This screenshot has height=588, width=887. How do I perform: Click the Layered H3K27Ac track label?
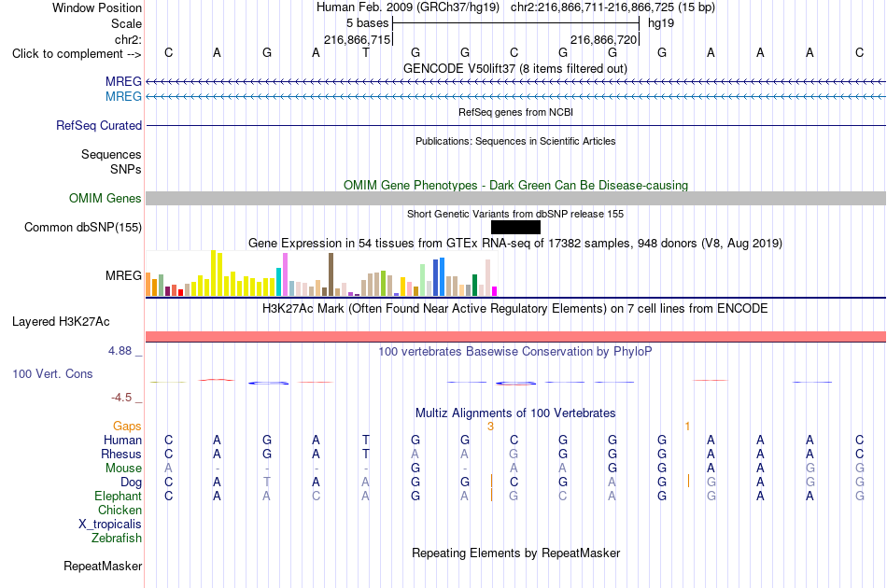coord(61,322)
